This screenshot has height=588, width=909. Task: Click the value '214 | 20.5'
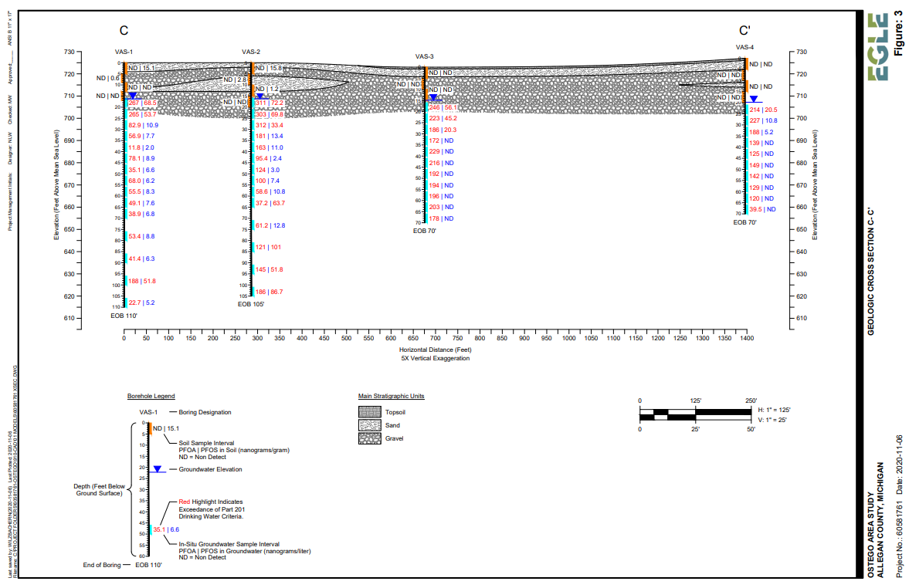click(764, 110)
